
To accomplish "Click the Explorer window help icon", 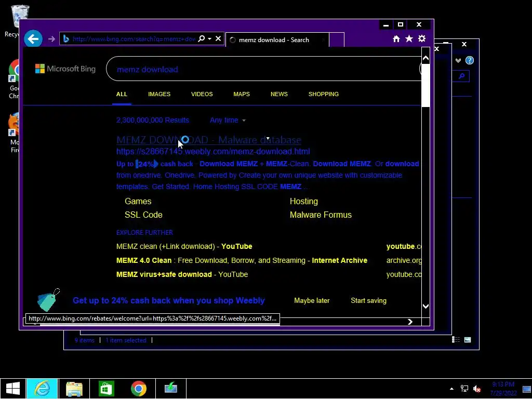I will click(470, 60).
